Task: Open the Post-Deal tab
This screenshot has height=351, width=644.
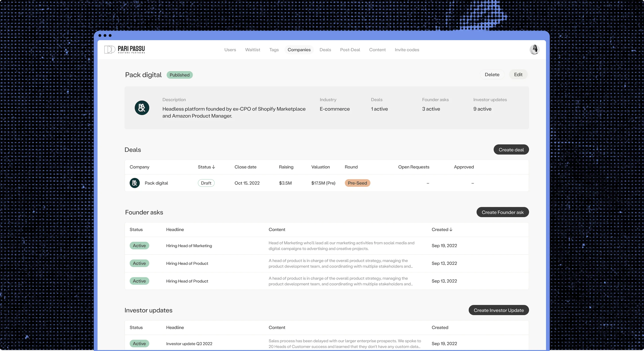Action: tap(350, 50)
